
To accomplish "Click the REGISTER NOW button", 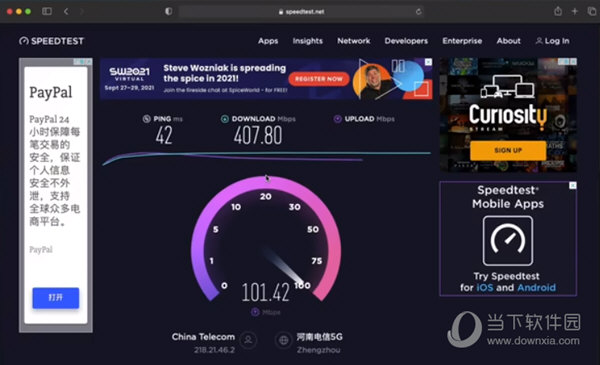I will coord(319,79).
